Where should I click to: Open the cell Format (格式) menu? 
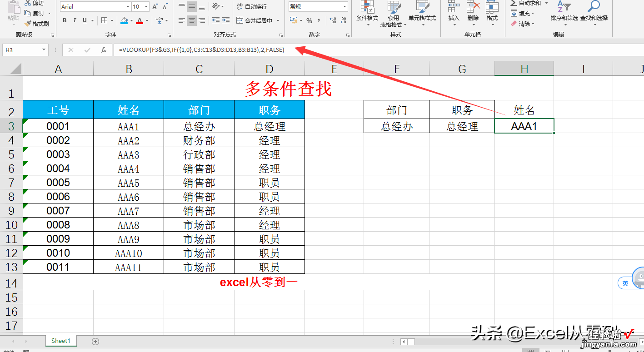point(492,13)
